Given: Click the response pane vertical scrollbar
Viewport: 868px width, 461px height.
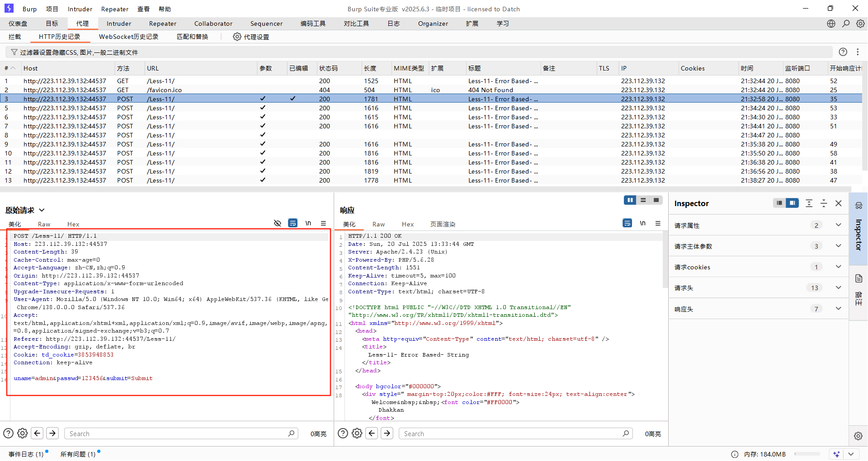Looking at the screenshot, I should click(665, 260).
